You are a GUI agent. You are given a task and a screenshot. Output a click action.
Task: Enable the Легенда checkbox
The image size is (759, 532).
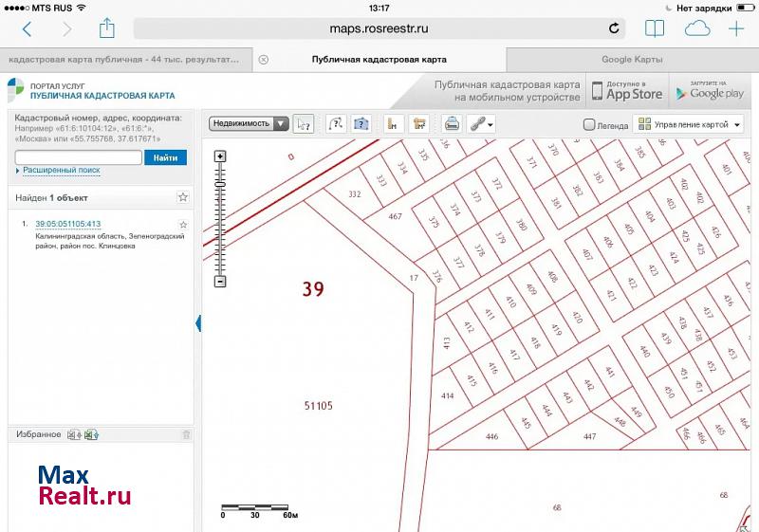[x=589, y=124]
